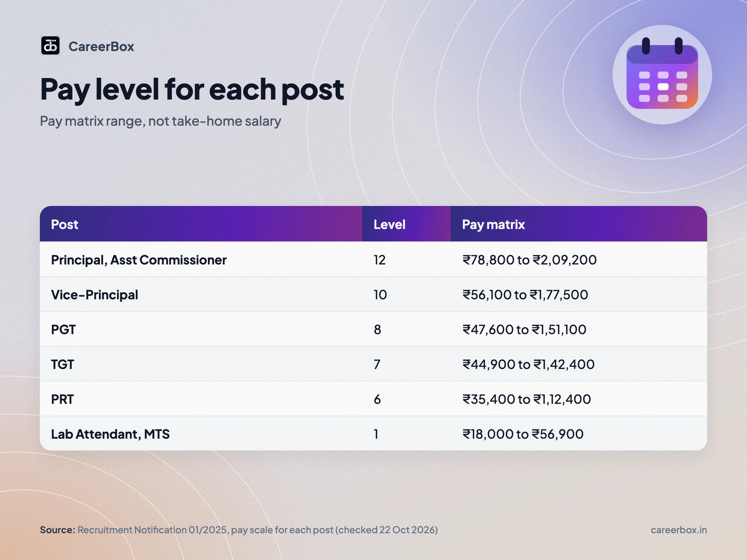This screenshot has height=560, width=747.
Task: Click level value 1 for Lab Attendant
Action: pos(376,434)
